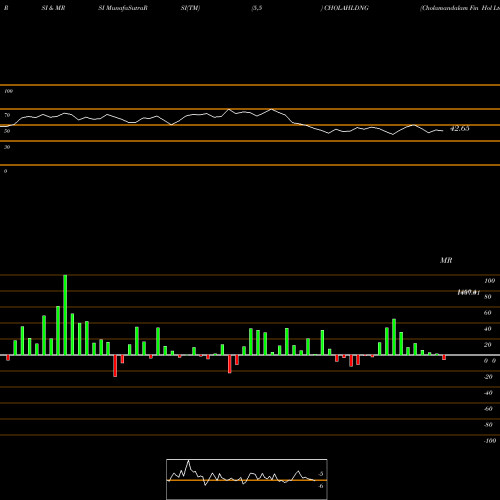The width and height of the screenshot is (500, 500).
Task: Click the -5 label in mini chart
Action: (320, 474)
